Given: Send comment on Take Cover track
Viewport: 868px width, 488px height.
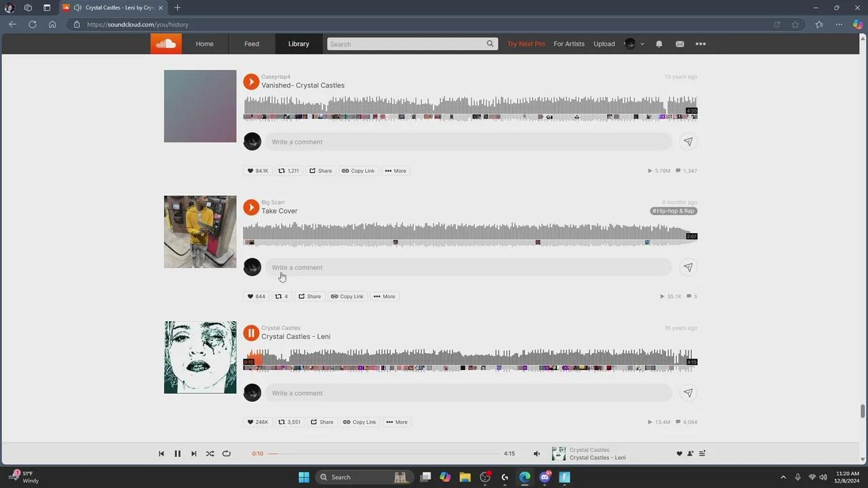Looking at the screenshot, I should (x=688, y=267).
